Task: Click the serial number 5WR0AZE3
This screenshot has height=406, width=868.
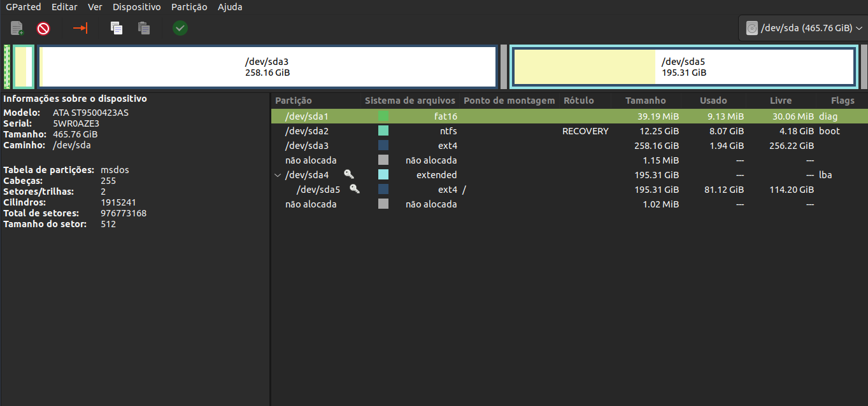Action: [76, 123]
